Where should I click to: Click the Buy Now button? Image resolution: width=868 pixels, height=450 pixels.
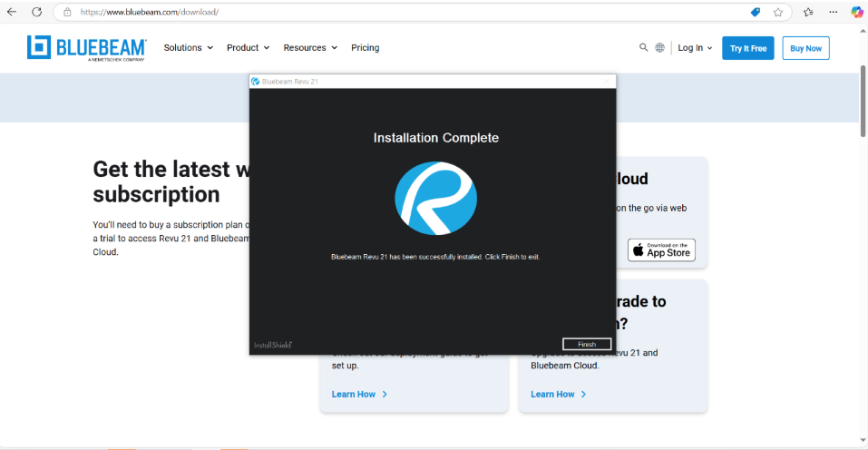(806, 48)
